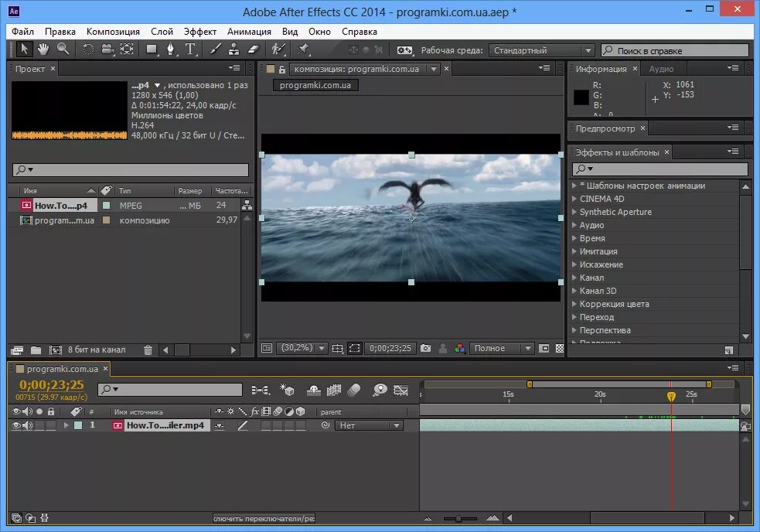Open magnification dropdown showing 30,2%
The image size is (760, 532).
(x=301, y=348)
